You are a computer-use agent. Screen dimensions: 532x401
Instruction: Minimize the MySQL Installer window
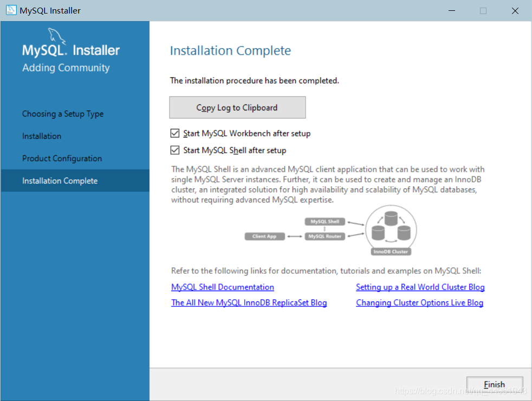pos(452,10)
